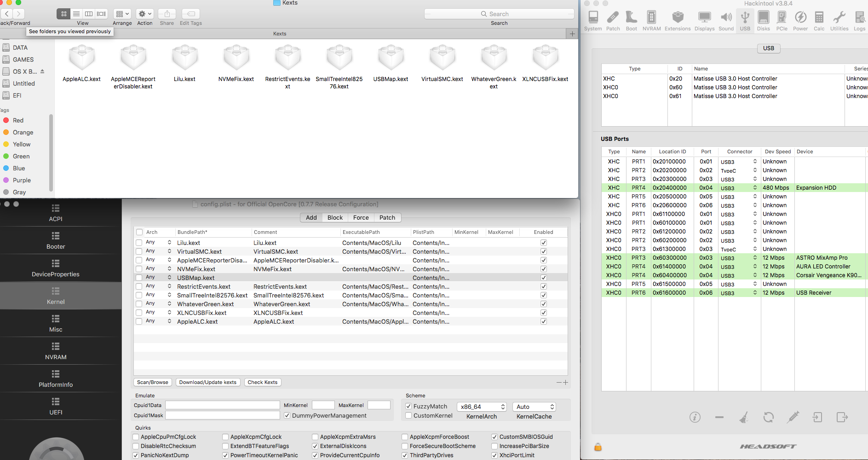The height and width of the screenshot is (460, 868).
Task: Switch to the Patch tab in Kernel section
Action: coord(387,218)
